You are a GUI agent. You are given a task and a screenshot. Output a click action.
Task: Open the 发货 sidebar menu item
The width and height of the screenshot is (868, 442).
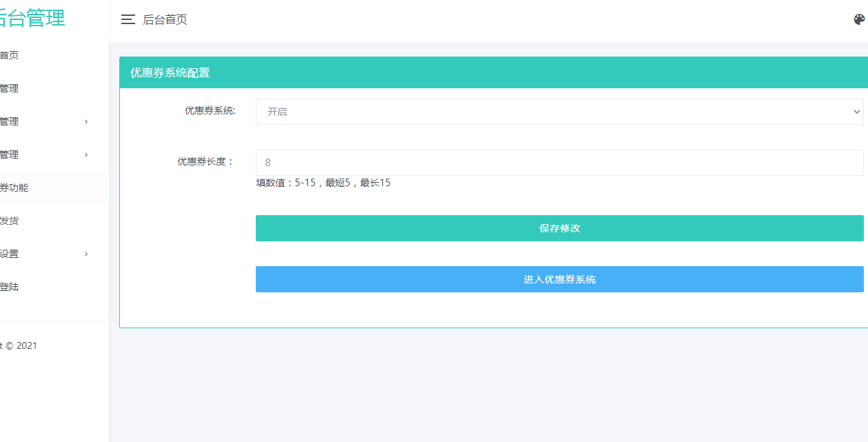pyautogui.click(x=10, y=221)
